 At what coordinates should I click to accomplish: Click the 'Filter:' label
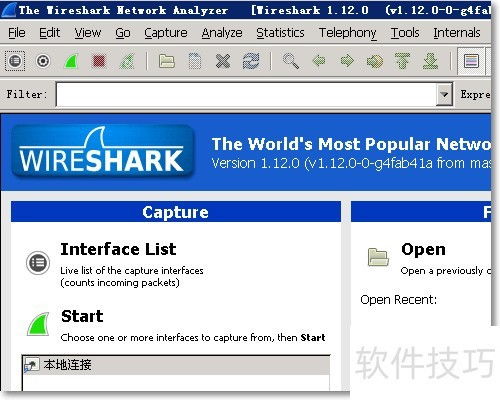[x=27, y=94]
